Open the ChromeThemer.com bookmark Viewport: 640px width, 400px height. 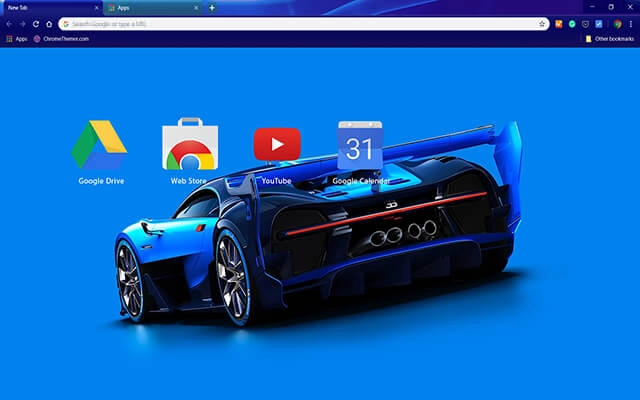pyautogui.click(x=61, y=39)
